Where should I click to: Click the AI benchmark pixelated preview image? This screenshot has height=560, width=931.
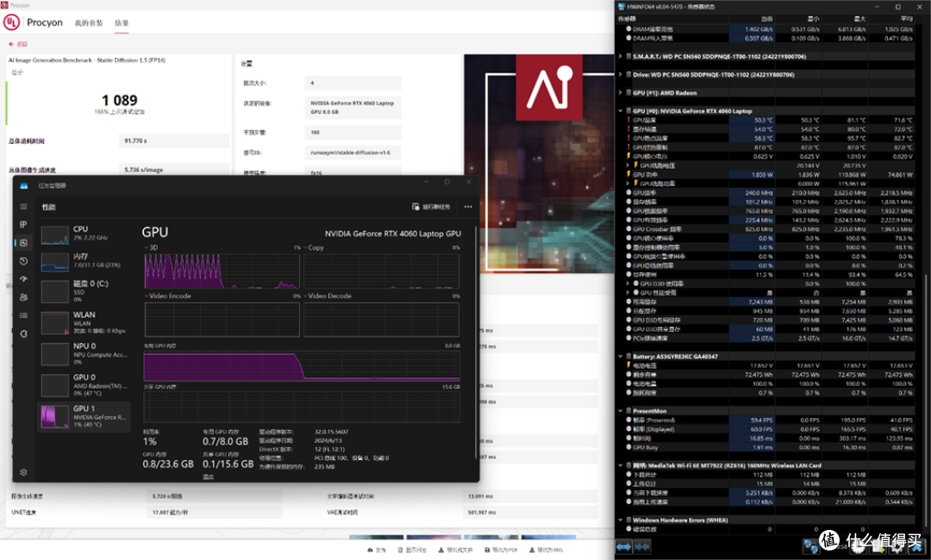point(539,164)
